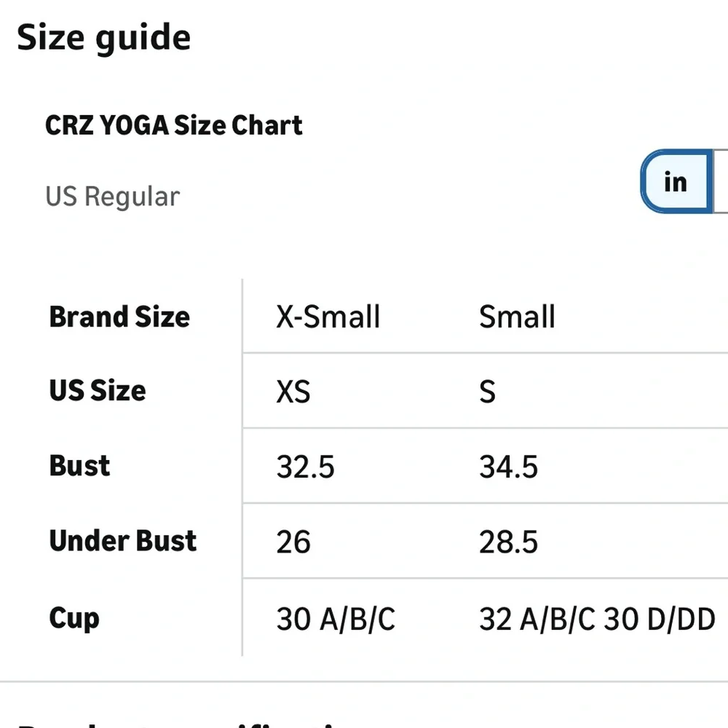This screenshot has width=728, height=728.
Task: Click the "32 A/B/C 30 D/DD" cup cell
Action: (x=597, y=620)
